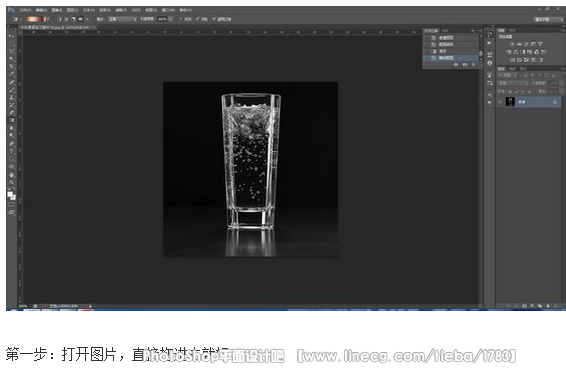Click the open document tab

57,27
